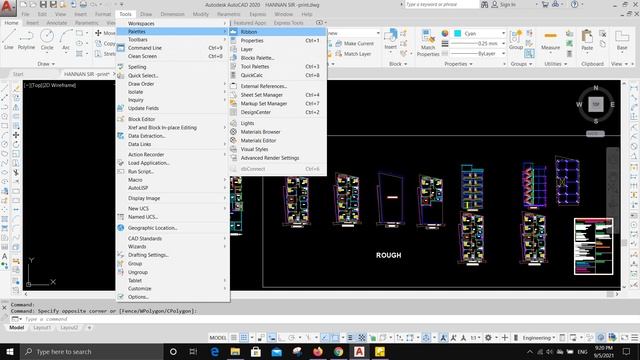The width and height of the screenshot is (640, 360).
Task: Expand the Draw panel title
Action: [x=46, y=64]
